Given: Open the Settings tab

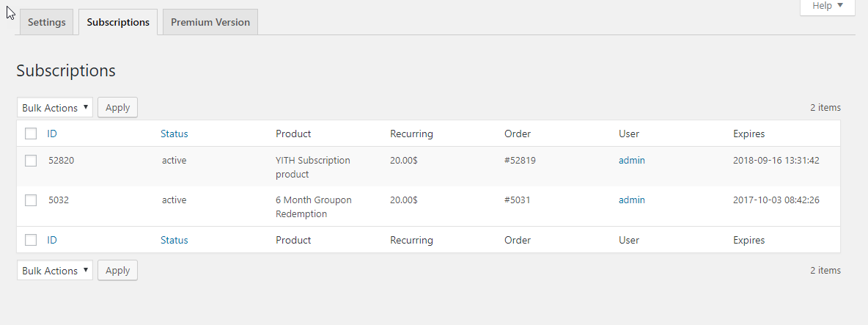Looking at the screenshot, I should tap(46, 22).
